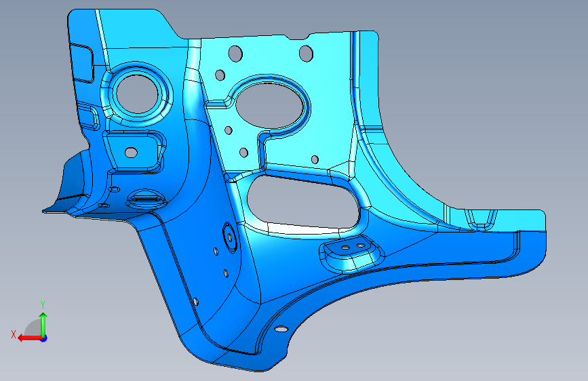Select the large round flanged hole on the model
Image resolution: width=588 pixels, height=381 pixels.
click(x=137, y=94)
